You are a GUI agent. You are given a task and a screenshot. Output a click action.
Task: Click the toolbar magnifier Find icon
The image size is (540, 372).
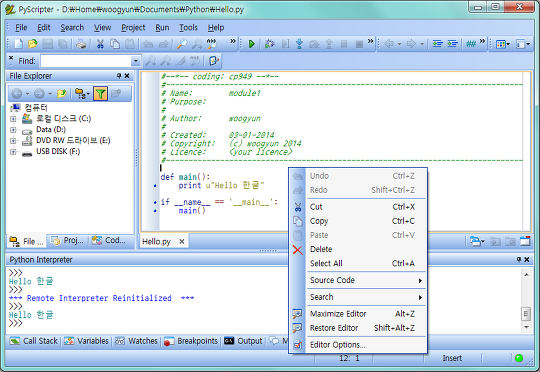(x=181, y=44)
